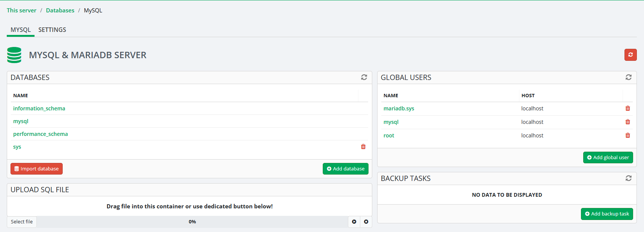Viewport: 644px width, 232px height.
Task: Refresh the Global Users panel
Action: 629,77
